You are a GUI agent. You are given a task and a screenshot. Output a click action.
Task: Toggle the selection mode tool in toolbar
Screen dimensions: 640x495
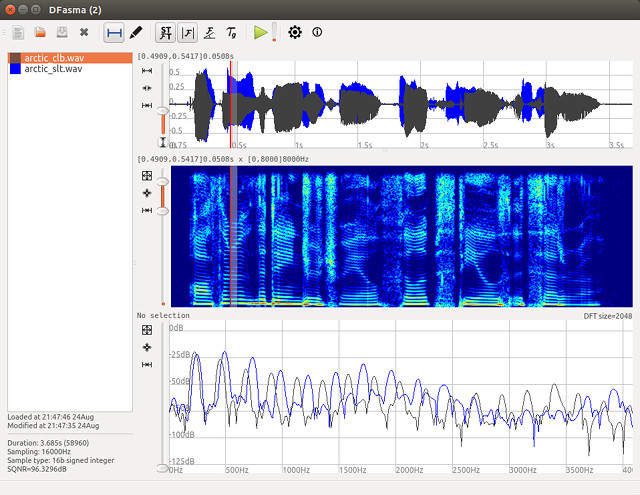click(114, 32)
